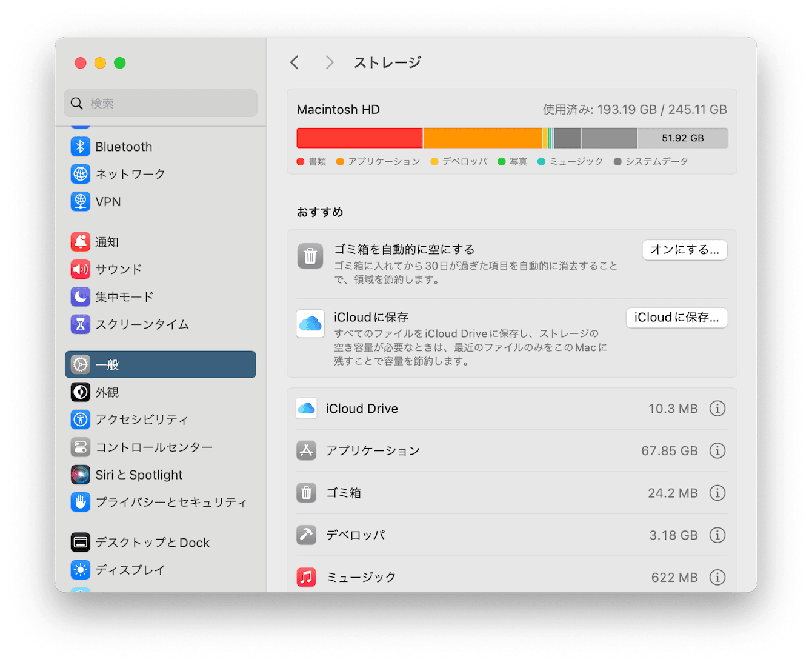The image size is (812, 665).
Task: Click the デベロッパ hammer icon
Action: coord(307,535)
